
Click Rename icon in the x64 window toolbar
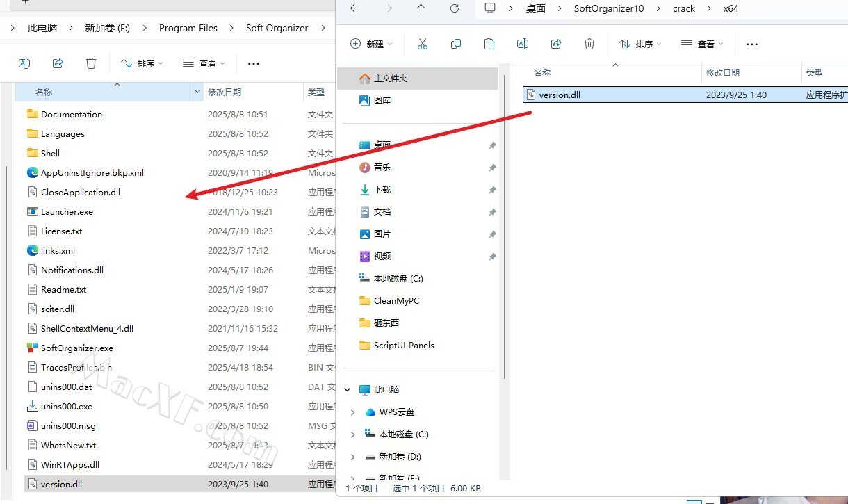pos(523,44)
